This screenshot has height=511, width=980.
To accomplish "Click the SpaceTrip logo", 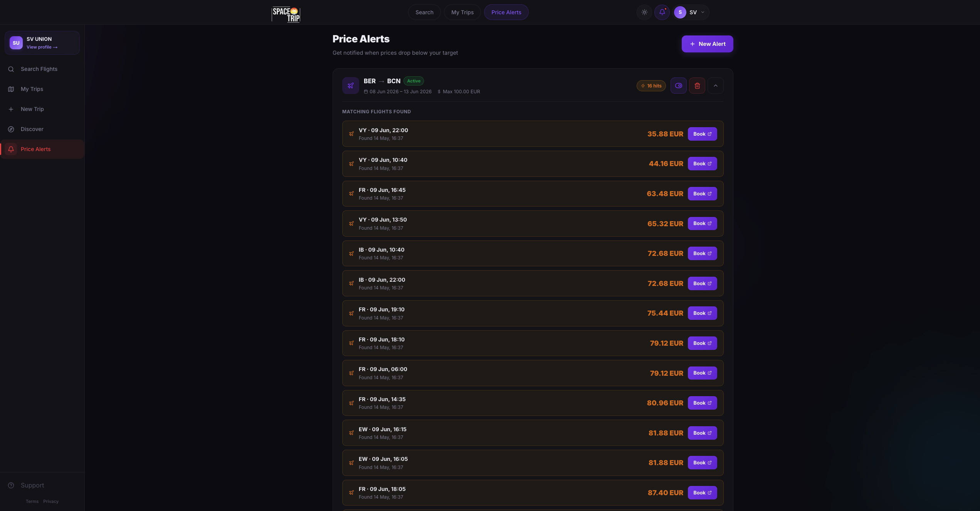I will coord(286,15).
